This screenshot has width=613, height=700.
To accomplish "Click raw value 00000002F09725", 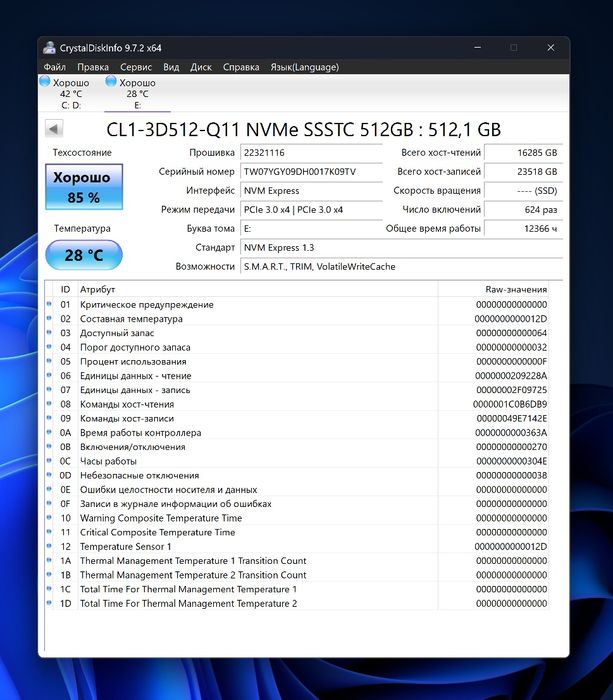I will point(511,390).
